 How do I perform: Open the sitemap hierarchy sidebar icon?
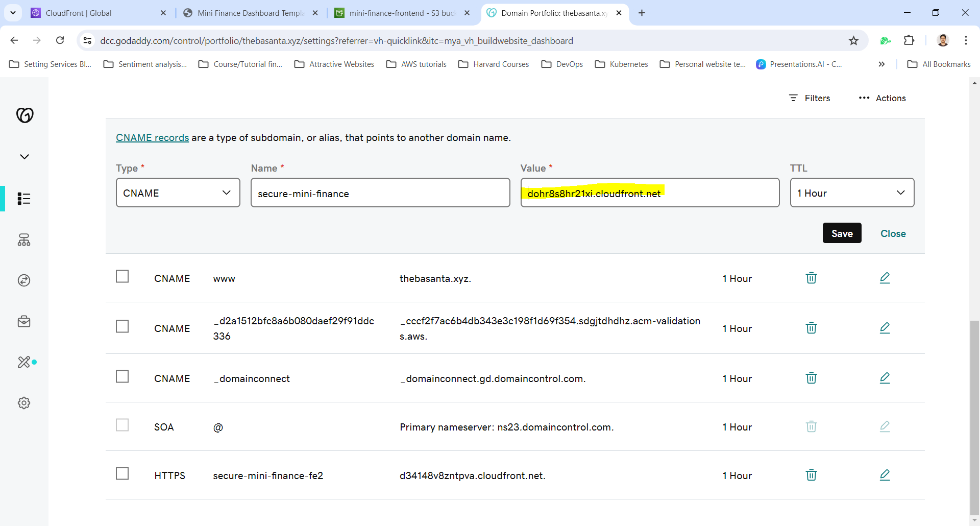tap(24, 240)
